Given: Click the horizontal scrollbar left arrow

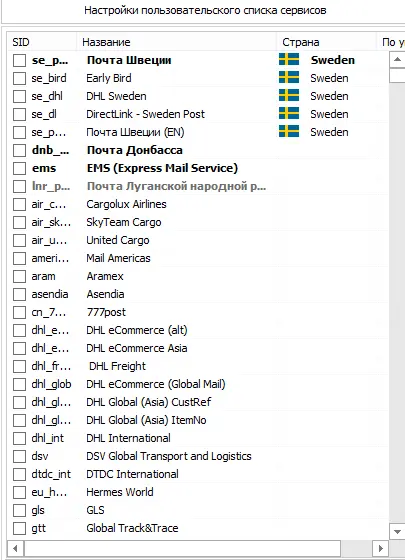Looking at the screenshot, I should click(x=16, y=548).
